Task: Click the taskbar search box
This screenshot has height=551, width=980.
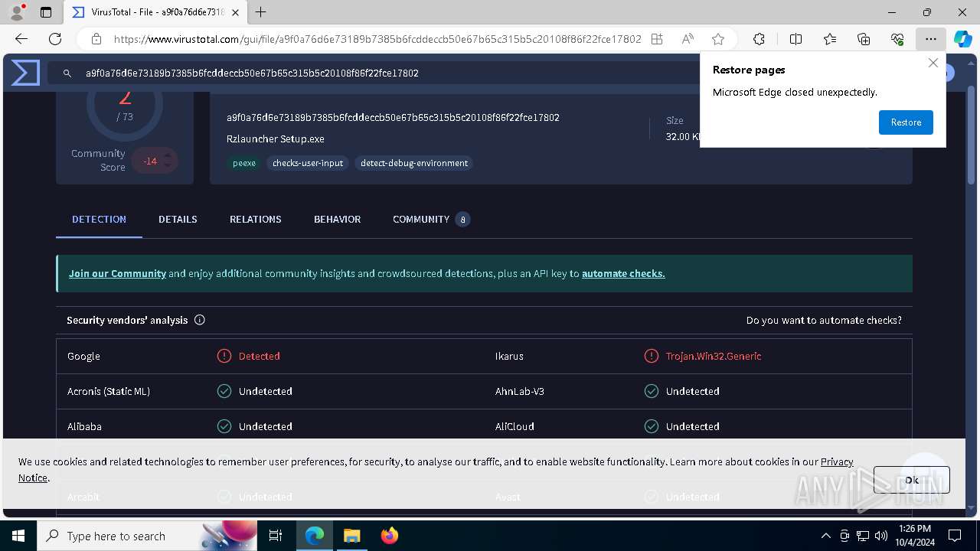Action: click(147, 536)
